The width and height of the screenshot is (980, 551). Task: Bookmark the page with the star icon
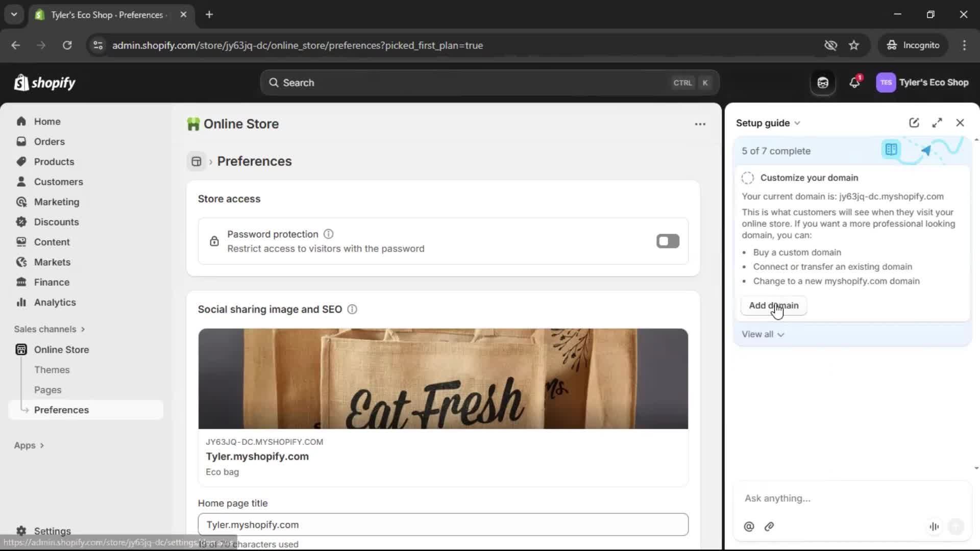coord(854,45)
